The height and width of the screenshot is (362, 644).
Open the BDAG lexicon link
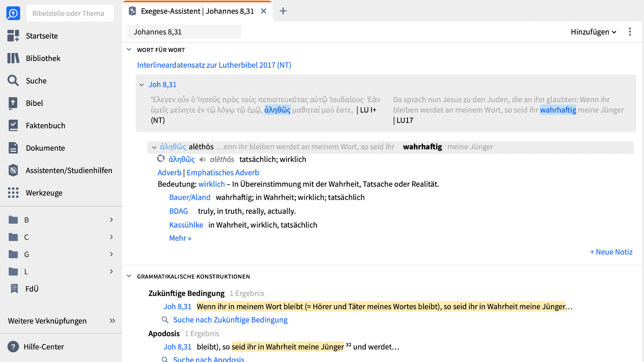(178, 211)
